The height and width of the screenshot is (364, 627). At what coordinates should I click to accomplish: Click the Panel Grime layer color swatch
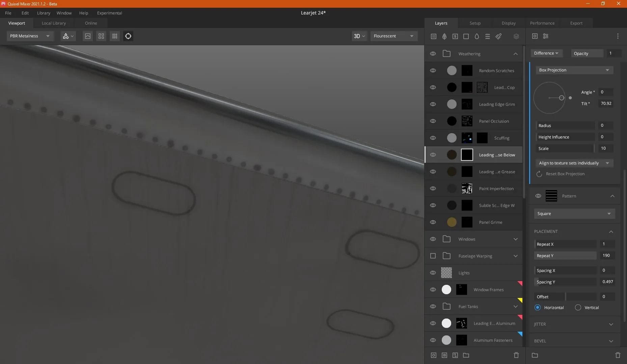[452, 222]
